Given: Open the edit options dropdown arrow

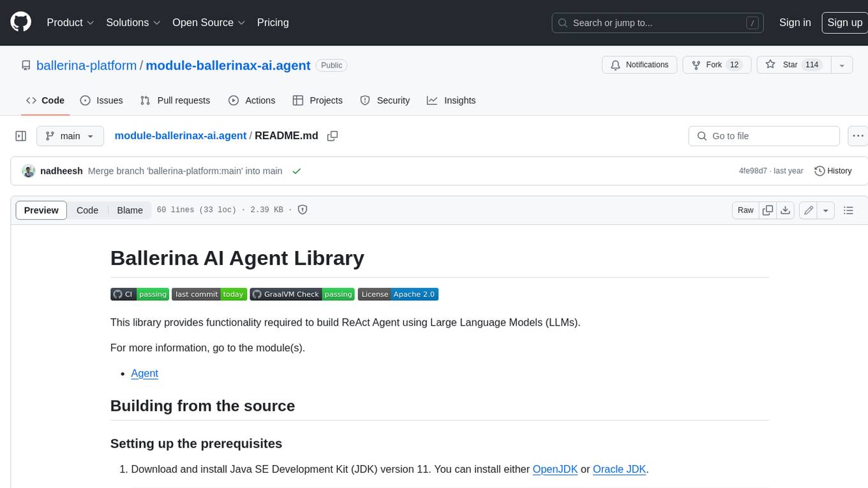Looking at the screenshot, I should [826, 210].
